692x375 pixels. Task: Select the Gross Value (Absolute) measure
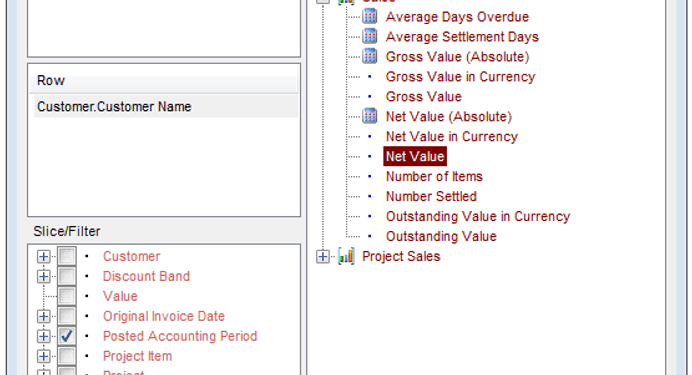[x=457, y=56]
